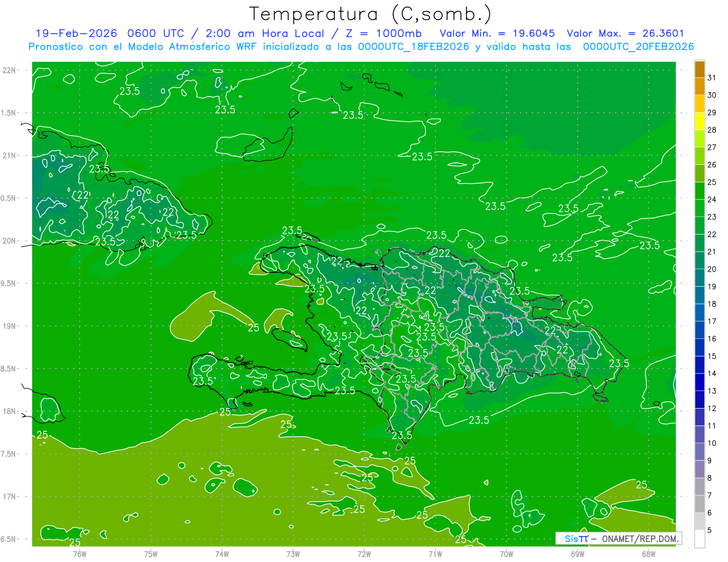Click the "24" label on the color legend
This screenshot has height=562, width=728.
pyautogui.click(x=712, y=199)
